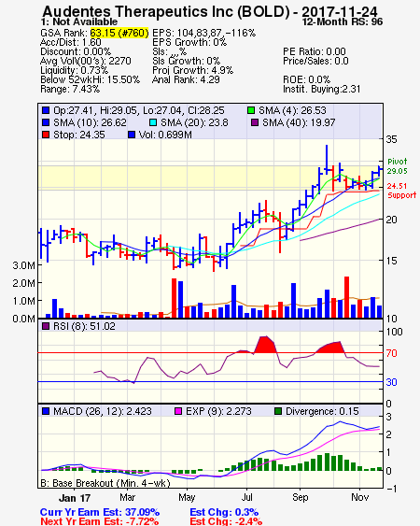Click the Discount: 0.00% line
The image size is (420, 526).
tap(76, 51)
